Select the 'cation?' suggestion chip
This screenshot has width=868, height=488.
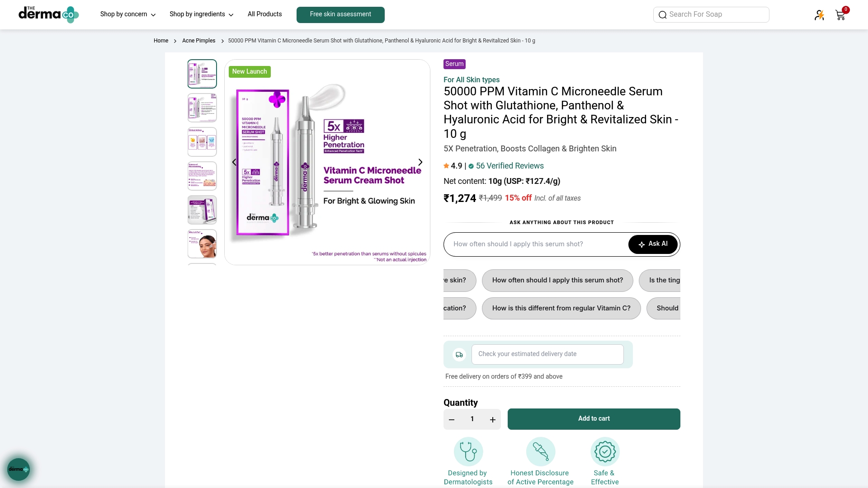[x=460, y=309]
